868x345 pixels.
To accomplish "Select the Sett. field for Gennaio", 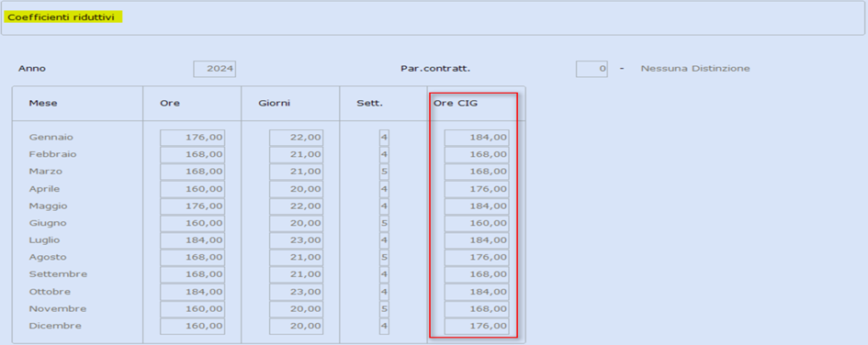I will (384, 137).
